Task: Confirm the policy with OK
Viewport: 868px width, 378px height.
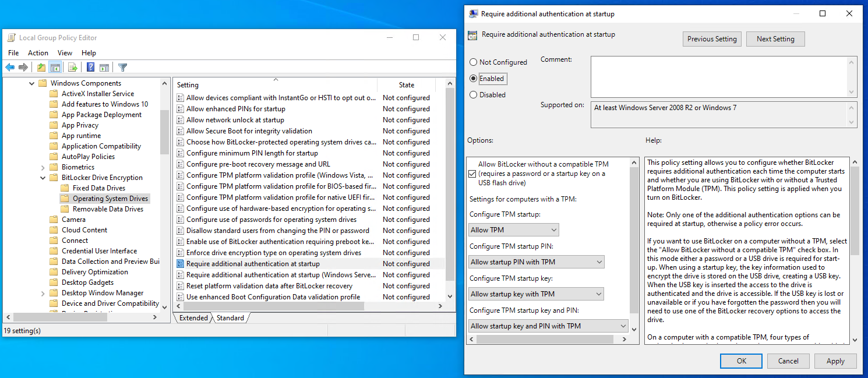Action: (741, 361)
